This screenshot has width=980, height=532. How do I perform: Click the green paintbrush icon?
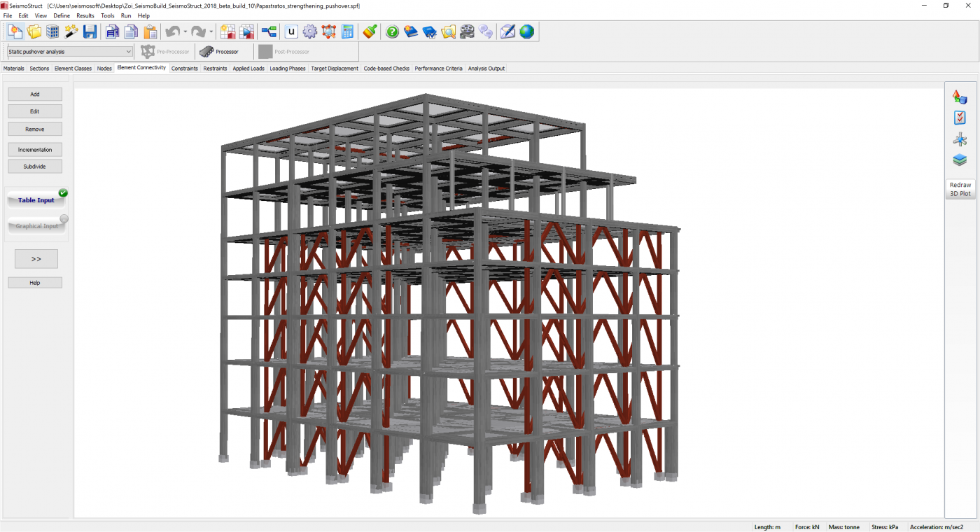370,31
